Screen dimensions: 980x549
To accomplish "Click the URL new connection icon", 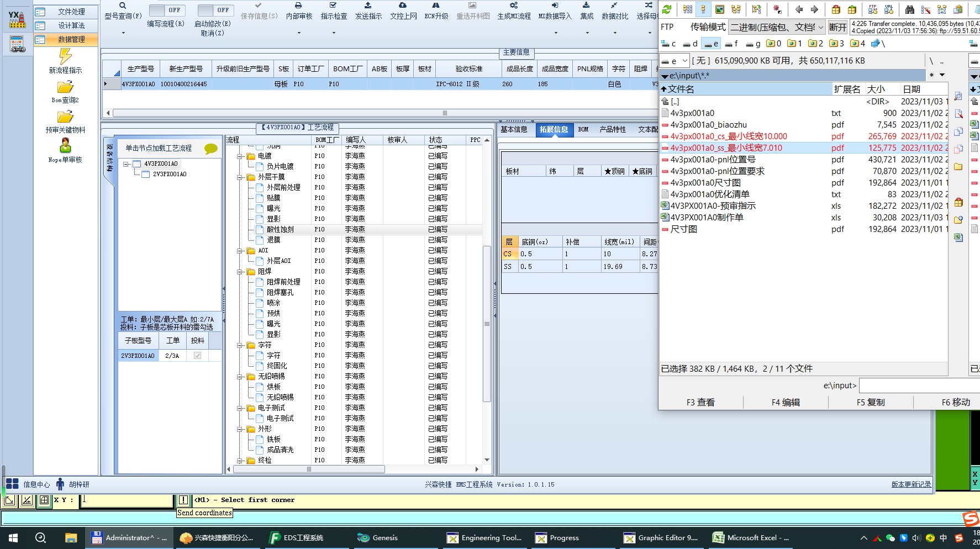I will click(x=889, y=9).
